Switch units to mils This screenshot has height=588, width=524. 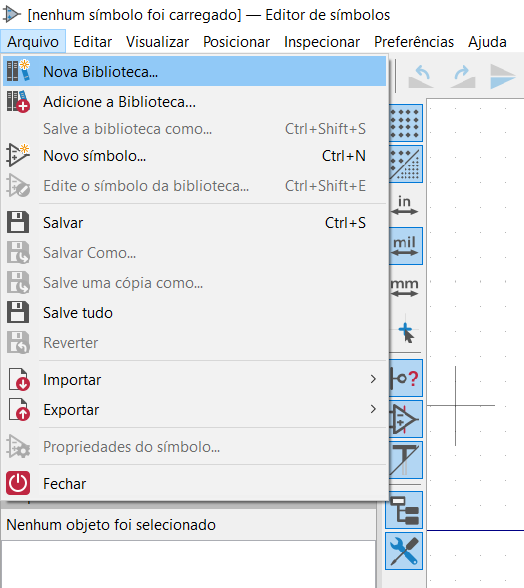(405, 246)
